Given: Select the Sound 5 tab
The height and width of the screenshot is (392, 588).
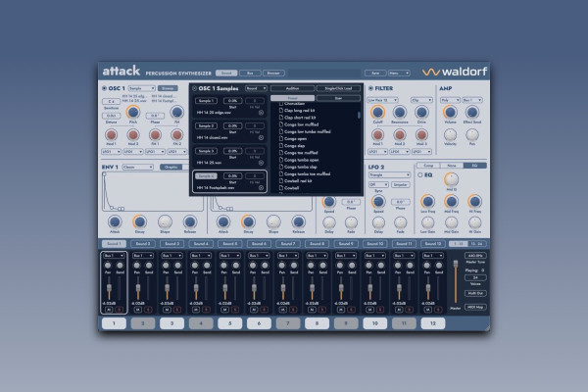Looking at the screenshot, I should coord(229,244).
